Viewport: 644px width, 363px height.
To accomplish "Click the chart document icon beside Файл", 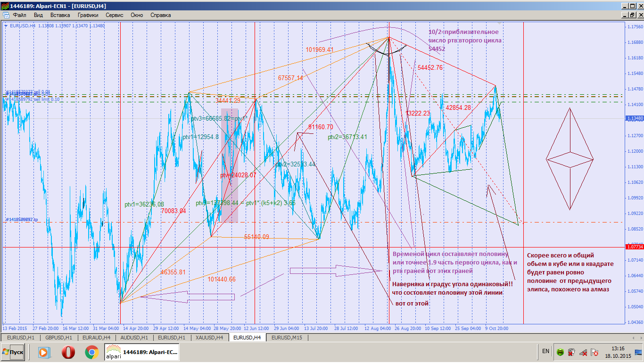I will tap(6, 15).
